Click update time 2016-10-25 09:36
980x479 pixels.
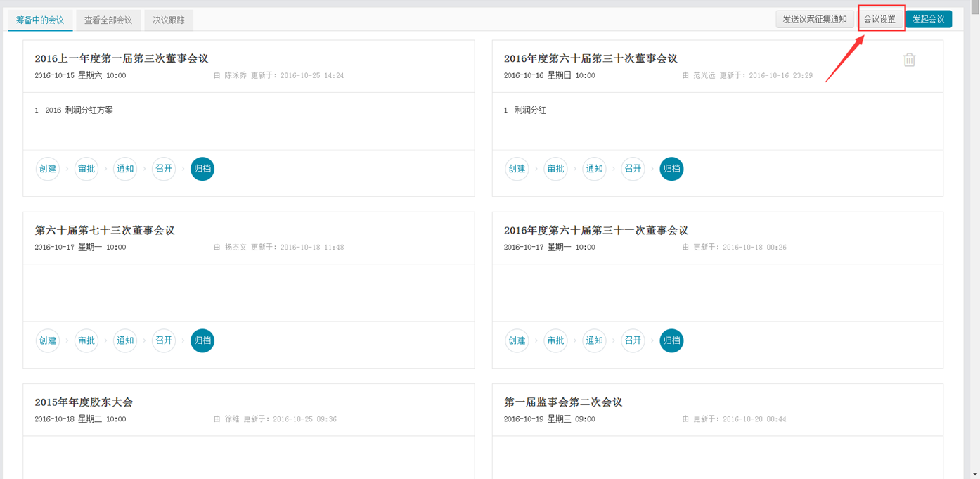click(x=304, y=419)
